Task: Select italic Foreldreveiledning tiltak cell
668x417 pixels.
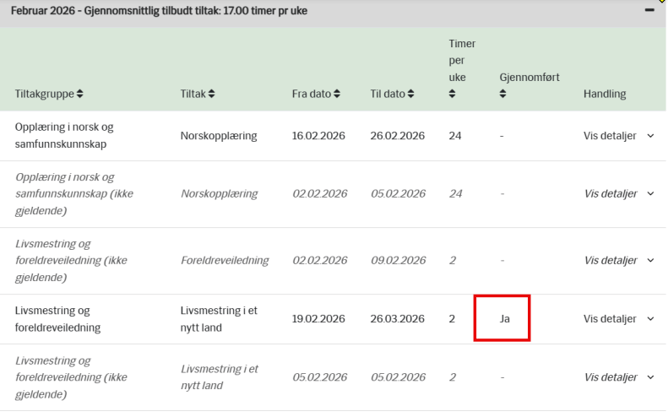Action: (224, 261)
